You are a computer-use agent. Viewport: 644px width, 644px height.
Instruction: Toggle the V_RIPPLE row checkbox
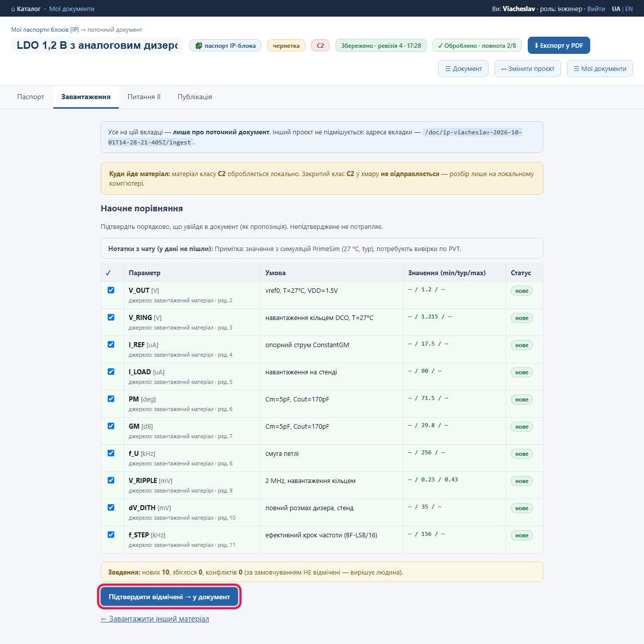point(111,480)
